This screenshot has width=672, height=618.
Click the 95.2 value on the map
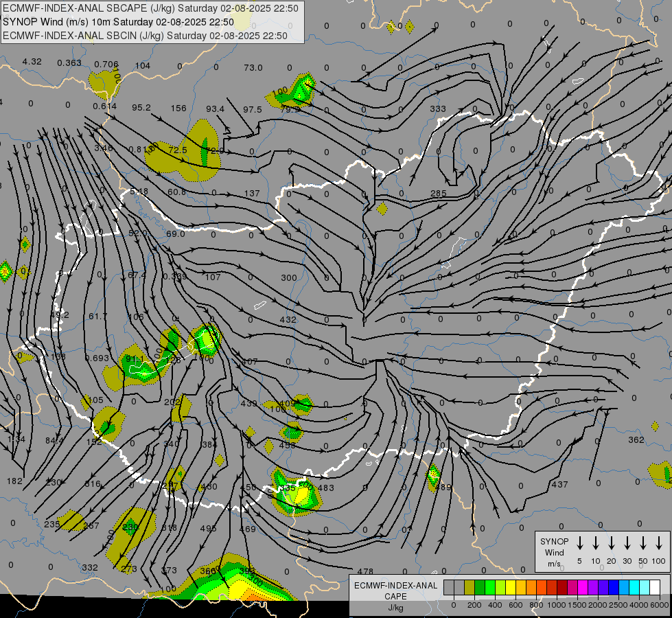[141, 107]
